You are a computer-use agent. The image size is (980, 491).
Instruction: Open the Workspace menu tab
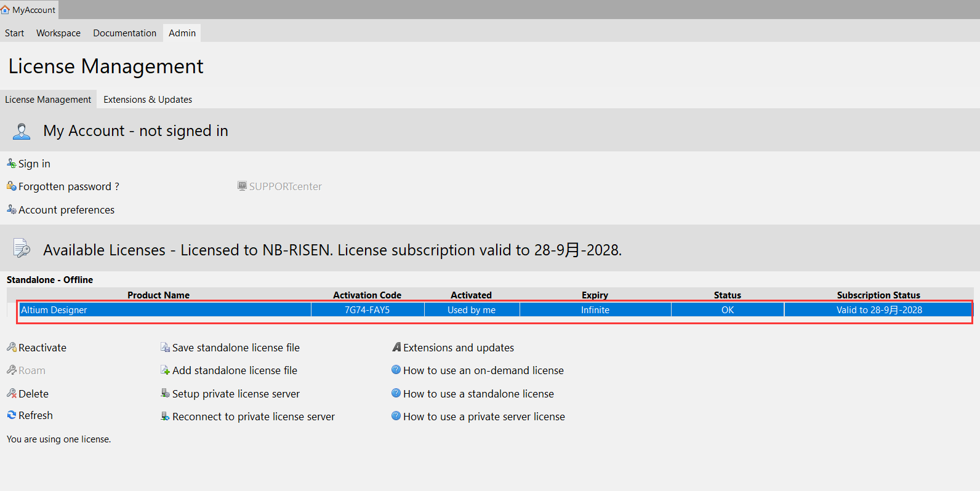click(x=58, y=33)
